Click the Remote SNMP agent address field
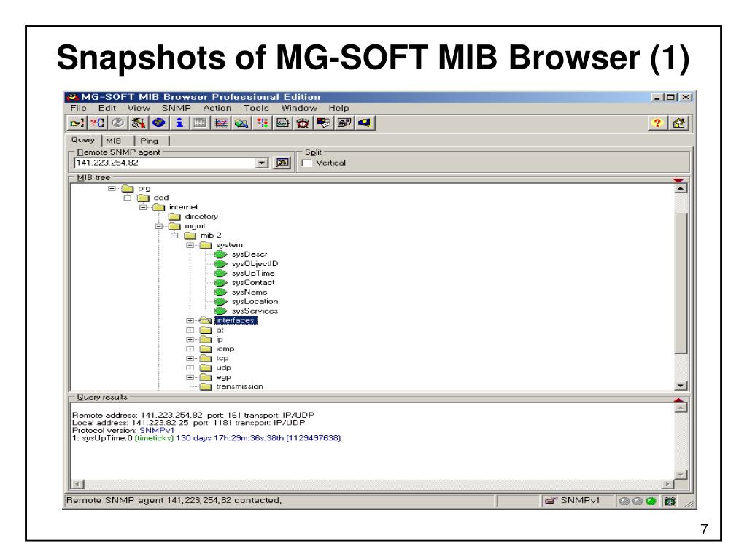The image size is (747, 560). (x=165, y=163)
